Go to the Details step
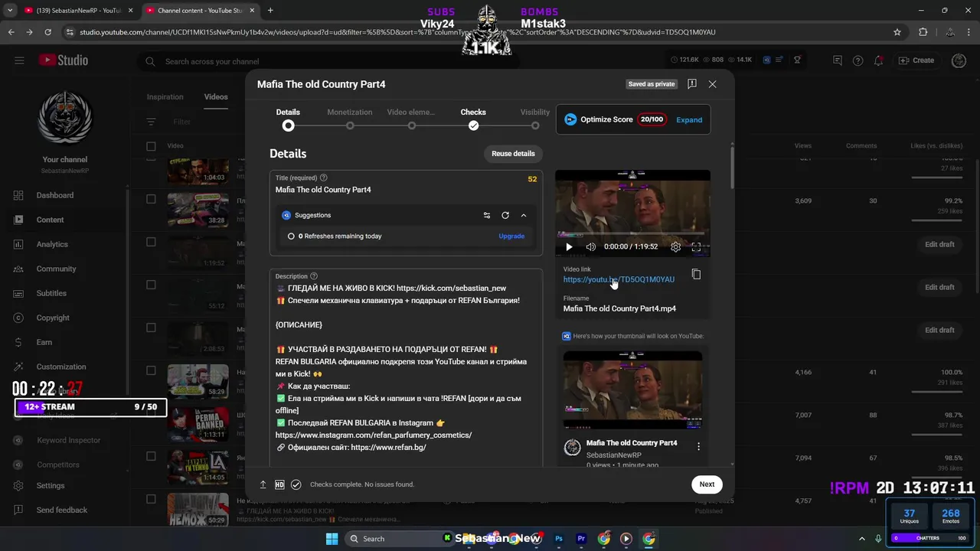 pos(288,119)
